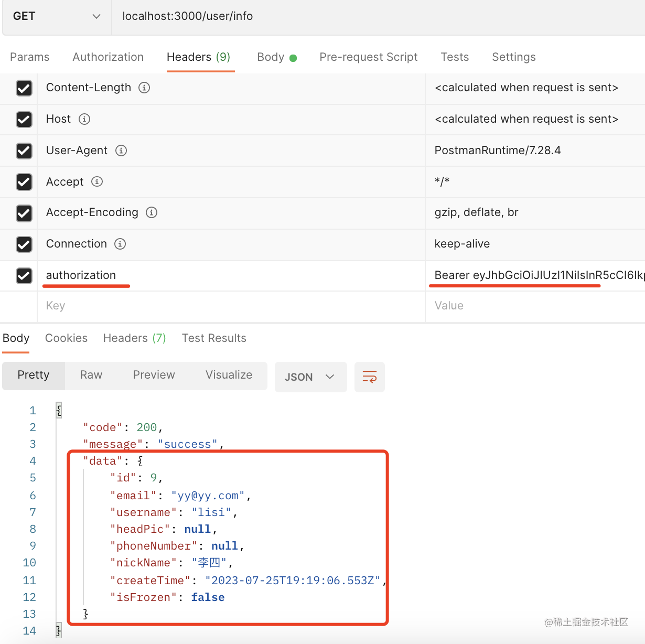Viewport: 645px width, 644px height.
Task: Click info icon beside Host header
Action: click(x=84, y=119)
